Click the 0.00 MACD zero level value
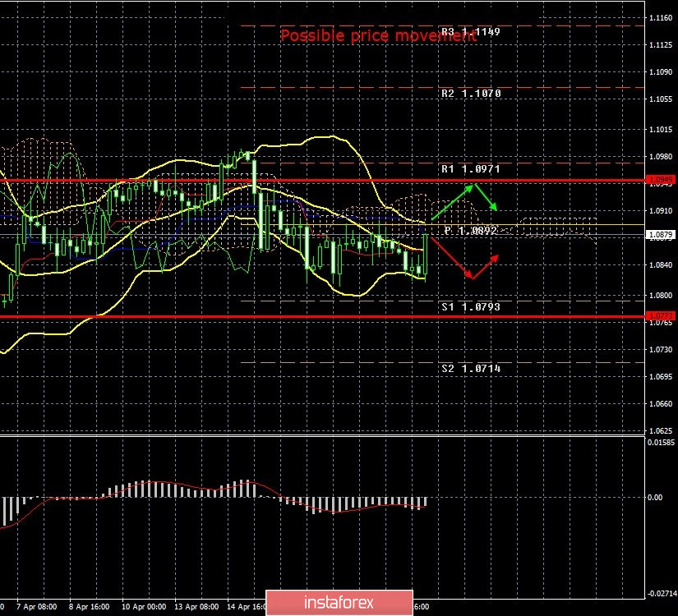Screen dimensions: 678x616 [x=655, y=498]
